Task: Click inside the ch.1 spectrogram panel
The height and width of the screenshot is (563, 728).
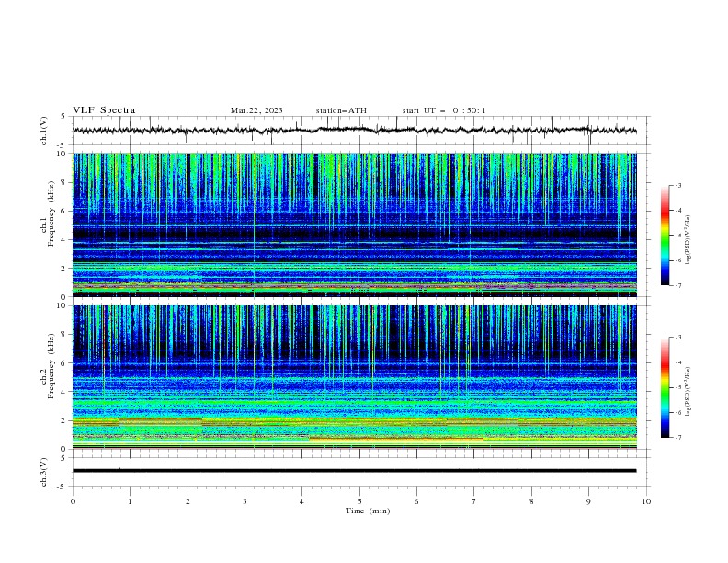Action: (355, 224)
